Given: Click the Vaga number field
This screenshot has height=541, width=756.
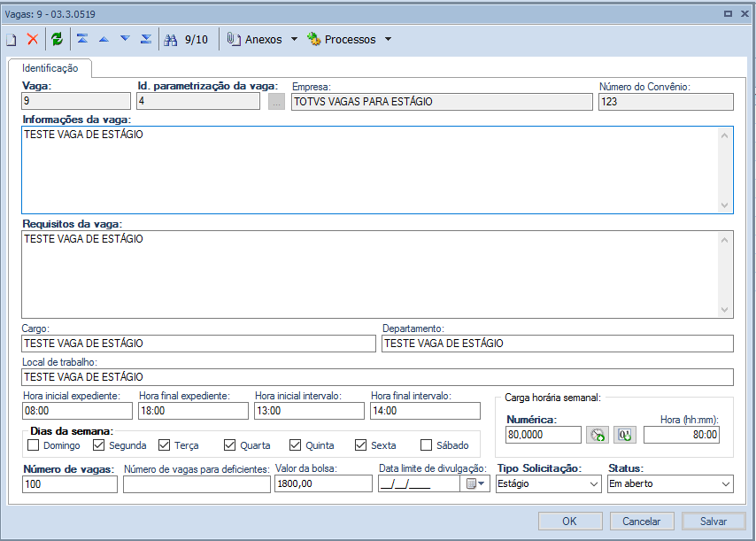Looking at the screenshot, I should [x=76, y=101].
